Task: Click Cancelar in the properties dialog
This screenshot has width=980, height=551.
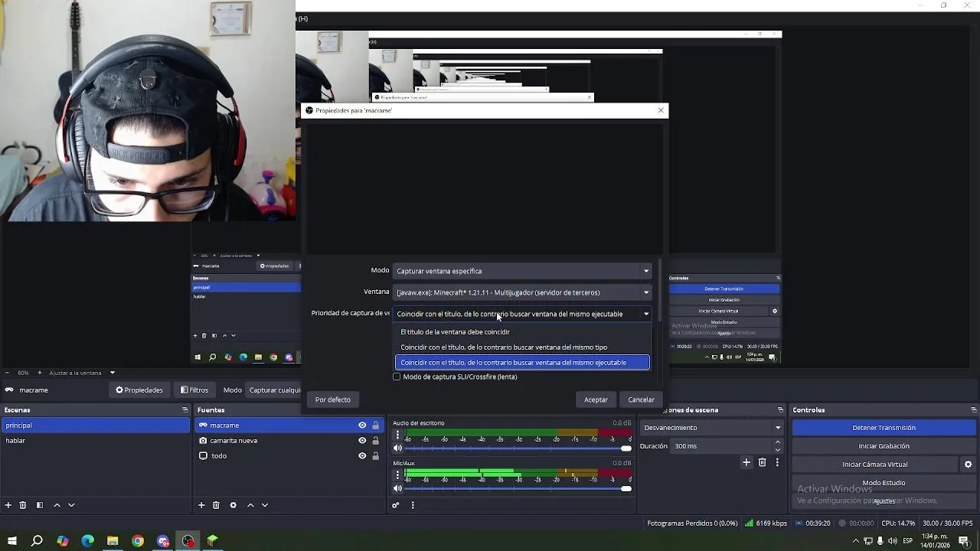Action: click(641, 399)
